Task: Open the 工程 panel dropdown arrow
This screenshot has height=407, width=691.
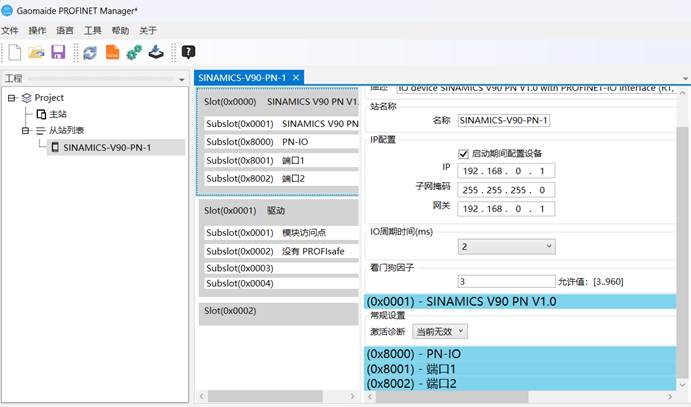Action: pos(182,80)
